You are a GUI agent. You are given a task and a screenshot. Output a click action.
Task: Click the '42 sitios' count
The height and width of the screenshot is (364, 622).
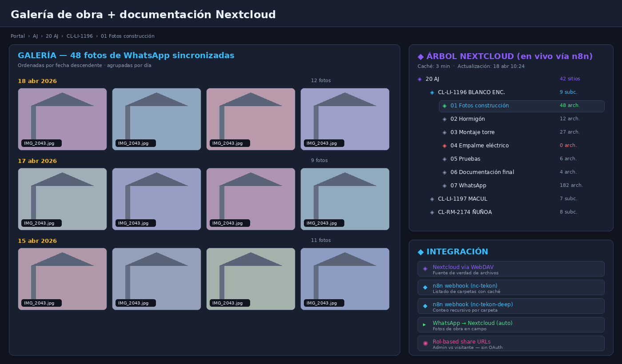(570, 79)
